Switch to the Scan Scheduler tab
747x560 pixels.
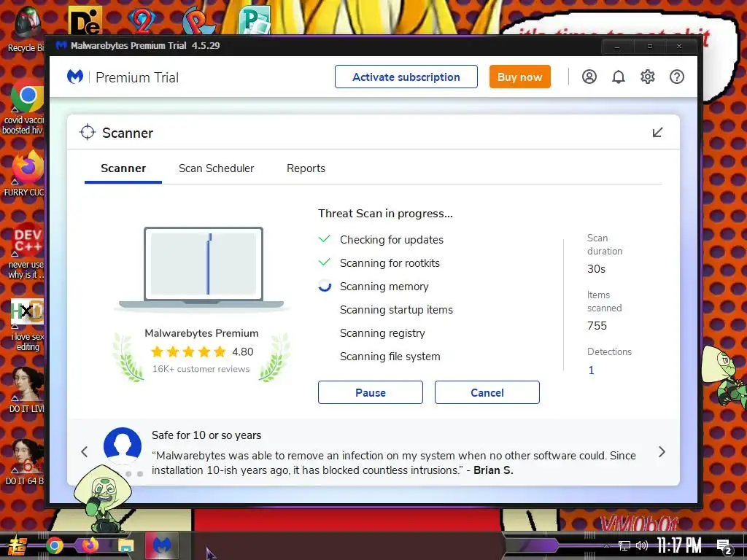pyautogui.click(x=216, y=168)
